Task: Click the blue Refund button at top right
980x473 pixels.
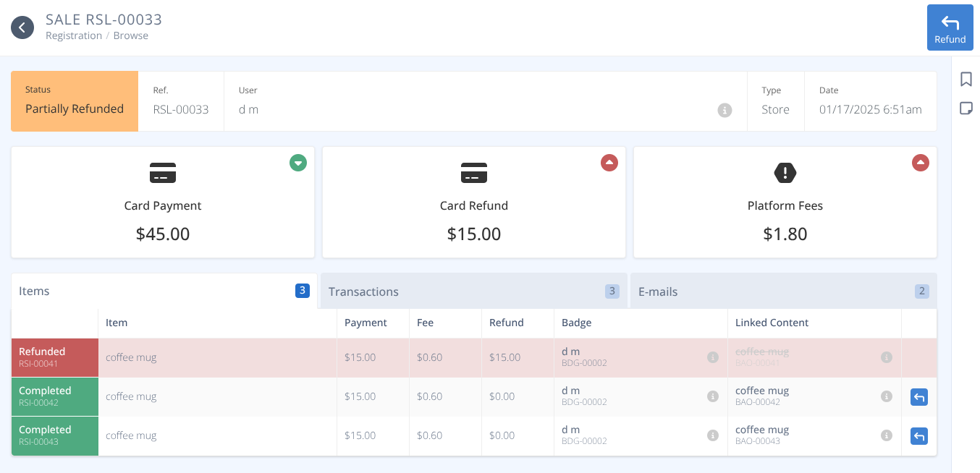Action: click(x=950, y=27)
